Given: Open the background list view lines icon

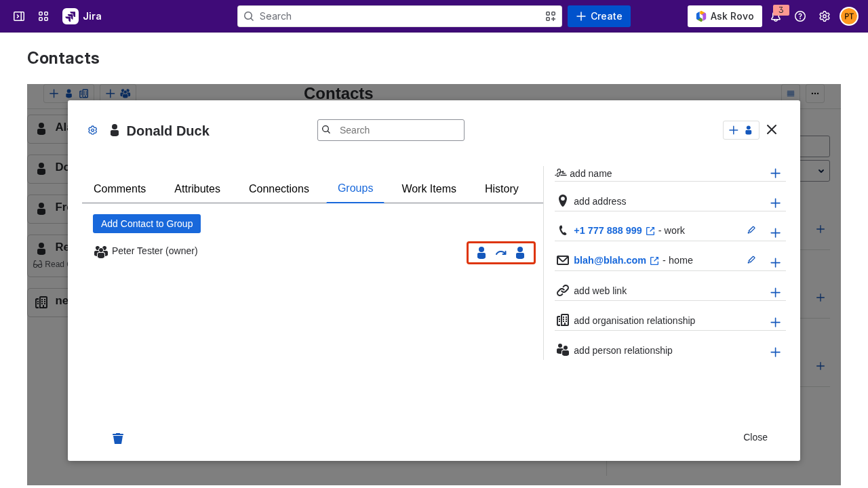Looking at the screenshot, I should pos(791,94).
